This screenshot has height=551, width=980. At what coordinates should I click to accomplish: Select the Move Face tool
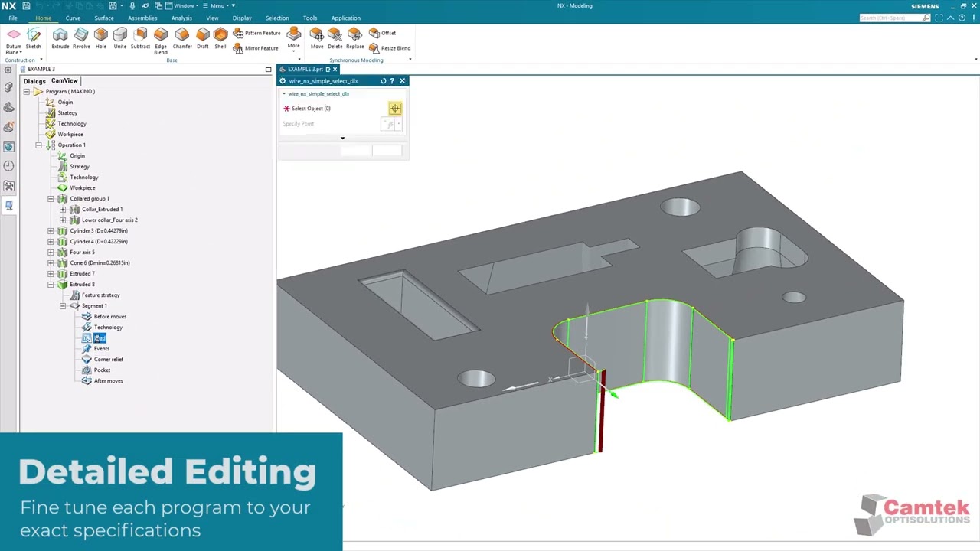tap(317, 38)
